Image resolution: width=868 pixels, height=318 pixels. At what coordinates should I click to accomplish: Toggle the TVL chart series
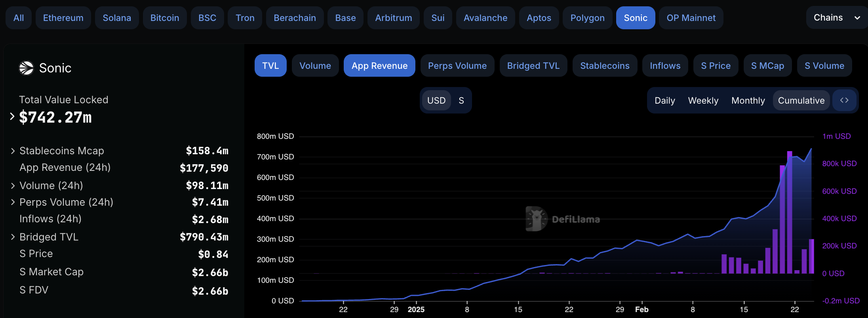tap(270, 66)
